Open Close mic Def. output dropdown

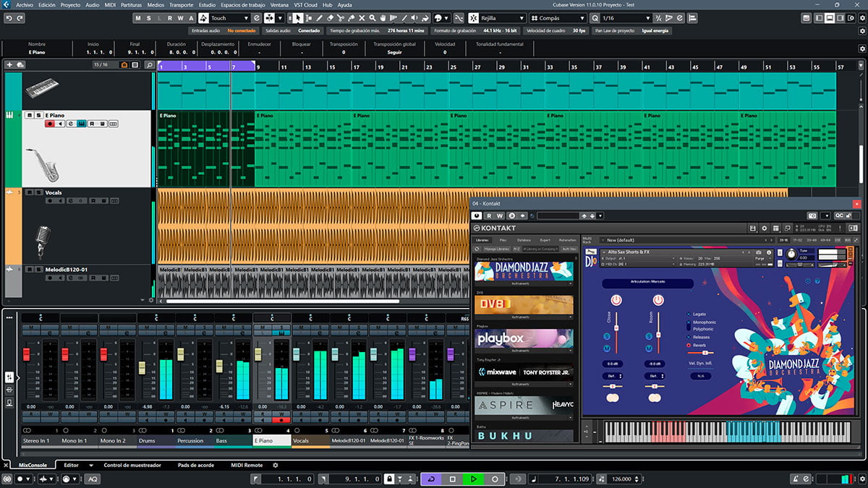(612, 376)
